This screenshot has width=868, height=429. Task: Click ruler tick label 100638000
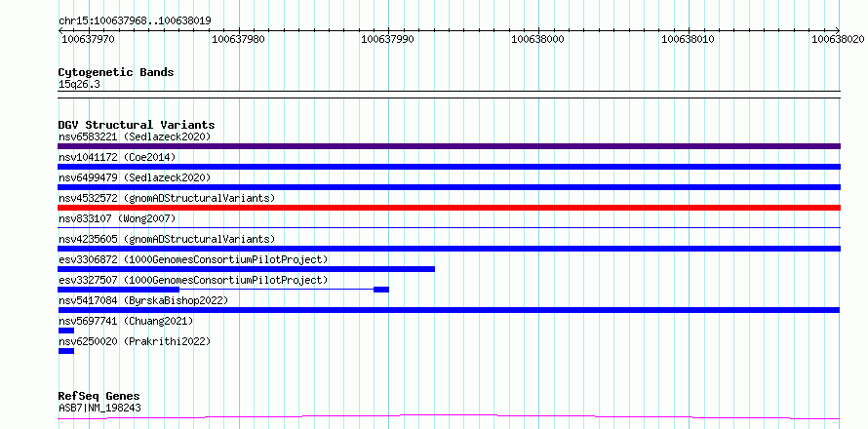[x=537, y=39]
